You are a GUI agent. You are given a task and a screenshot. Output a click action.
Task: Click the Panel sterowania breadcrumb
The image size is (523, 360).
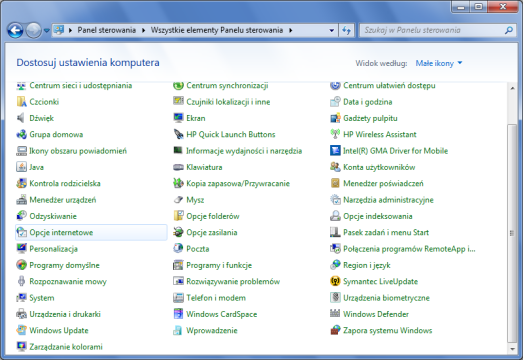tap(107, 30)
